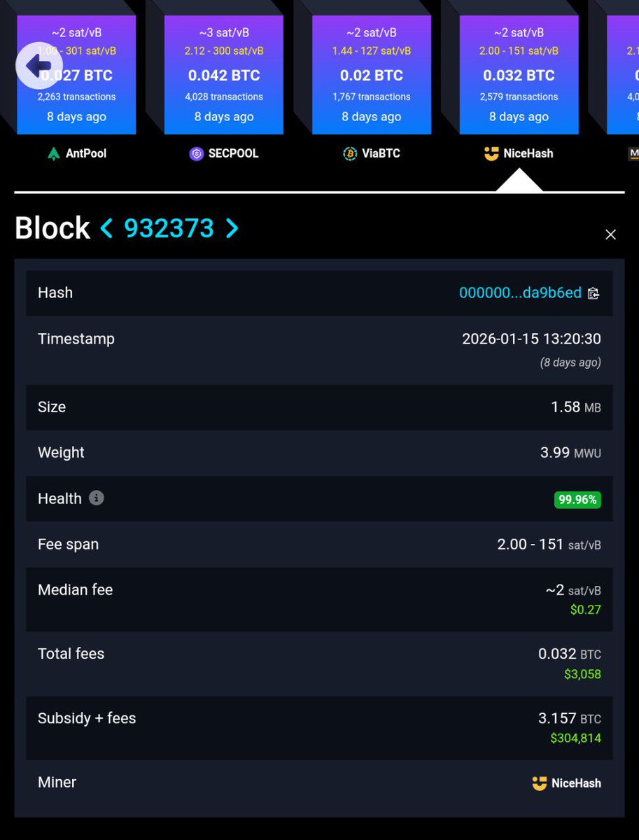Click fee range 1.44 - 127 sat/vB
639x840 pixels.
pos(372,50)
